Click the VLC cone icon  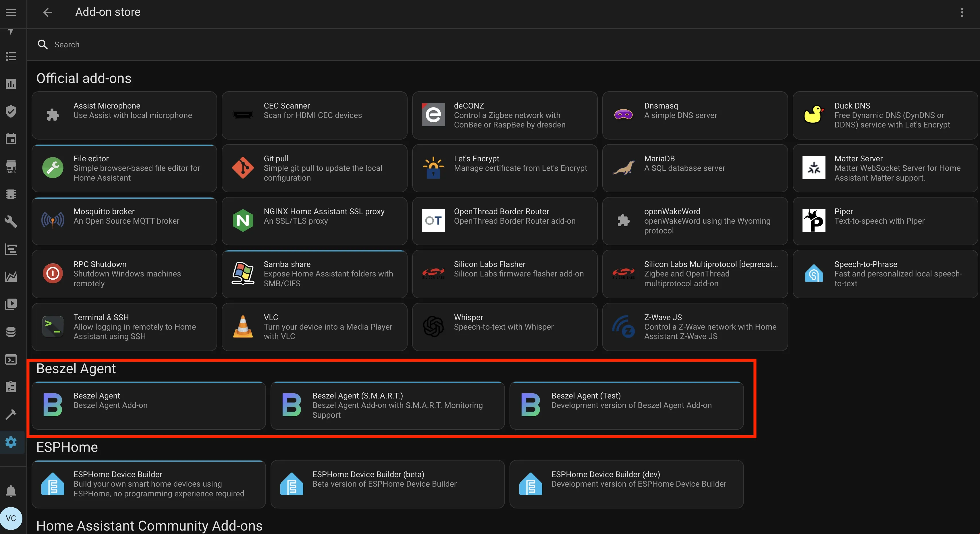(243, 326)
